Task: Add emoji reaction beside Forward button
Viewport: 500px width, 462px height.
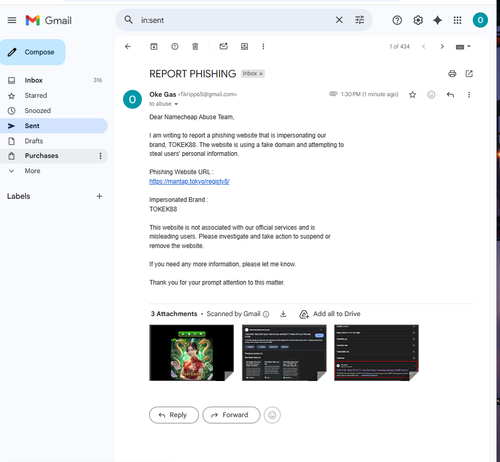Action: tap(272, 415)
